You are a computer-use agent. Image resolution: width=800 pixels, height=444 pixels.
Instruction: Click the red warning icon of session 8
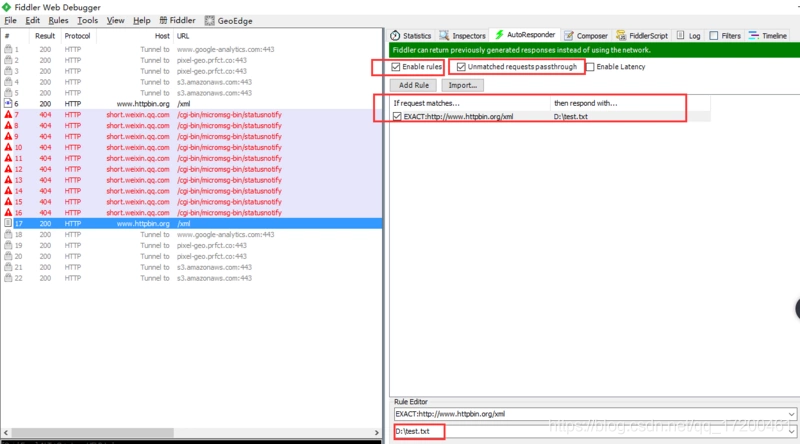click(8, 126)
